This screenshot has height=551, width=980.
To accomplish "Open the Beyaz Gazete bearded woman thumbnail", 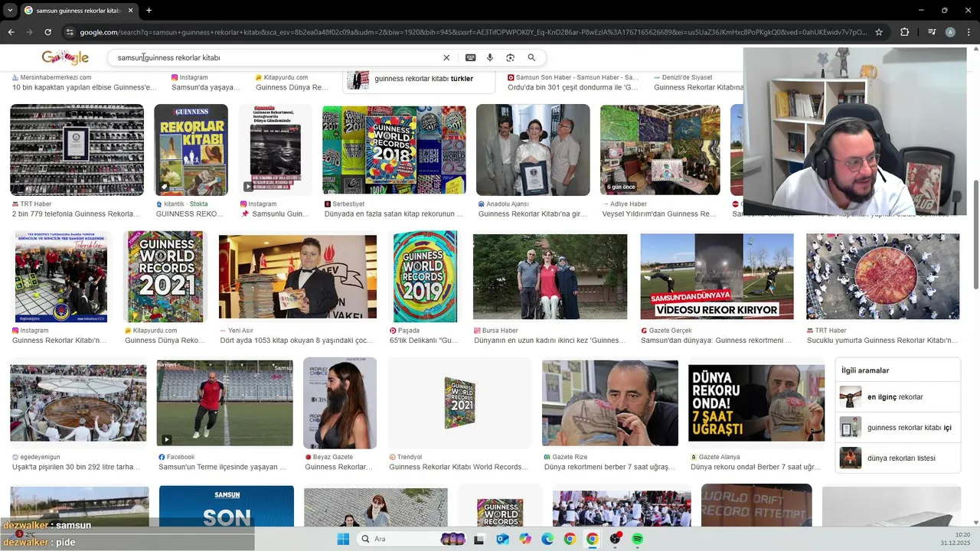I will click(x=340, y=403).
